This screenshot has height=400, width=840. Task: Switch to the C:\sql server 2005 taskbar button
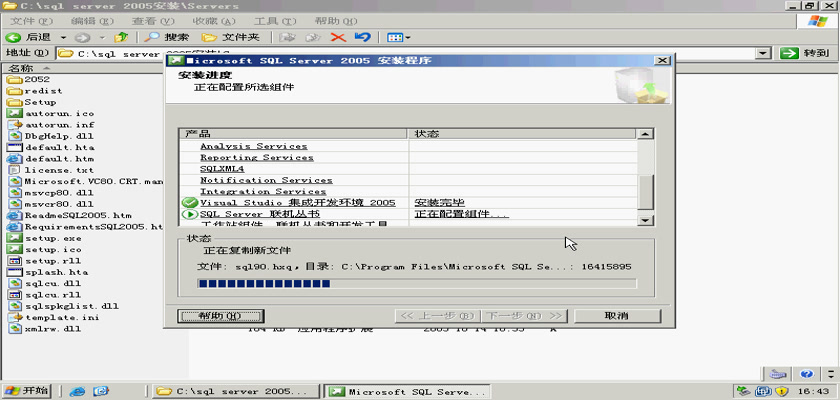point(236,391)
